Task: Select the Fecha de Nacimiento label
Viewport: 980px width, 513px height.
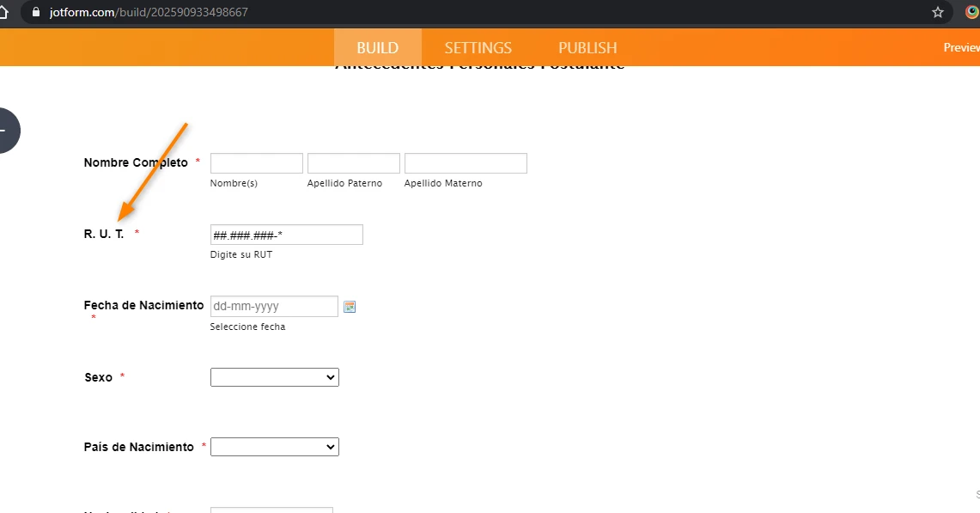Action: pyautogui.click(x=143, y=305)
